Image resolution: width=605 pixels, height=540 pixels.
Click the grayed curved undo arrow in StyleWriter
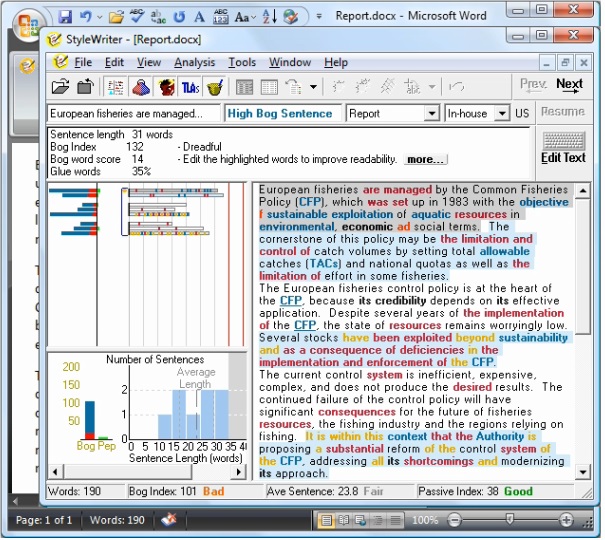coord(456,87)
